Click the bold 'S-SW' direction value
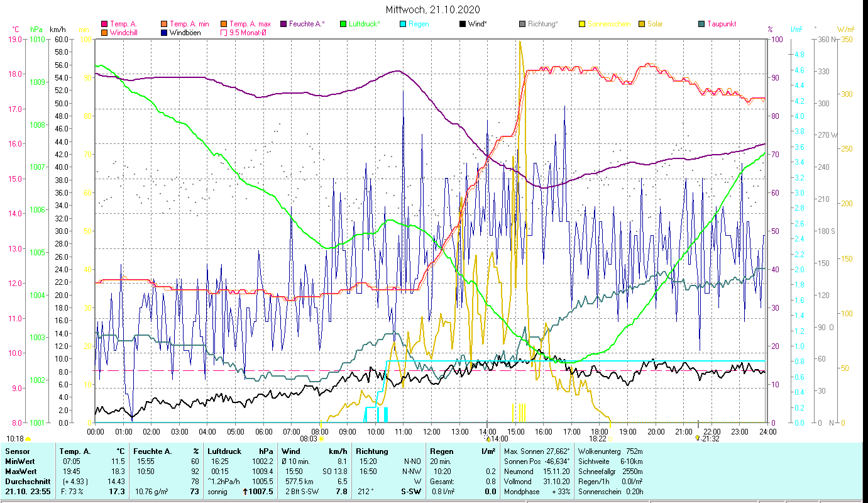 point(412,492)
